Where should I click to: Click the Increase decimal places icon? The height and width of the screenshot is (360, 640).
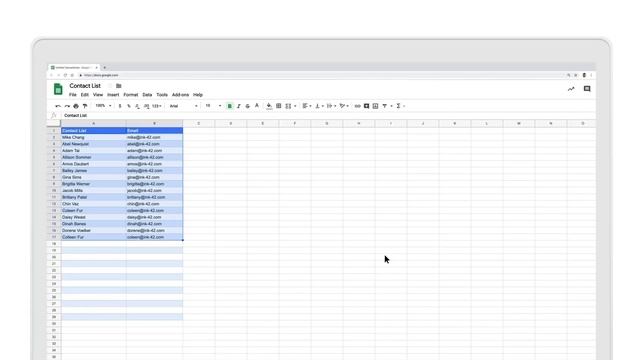click(147, 106)
